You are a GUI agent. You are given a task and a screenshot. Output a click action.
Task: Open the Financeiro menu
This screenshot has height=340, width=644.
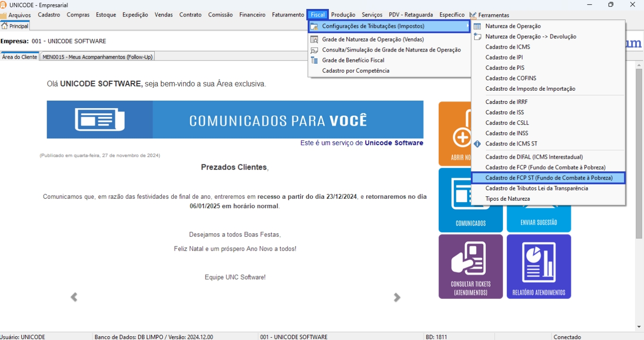(252, 15)
